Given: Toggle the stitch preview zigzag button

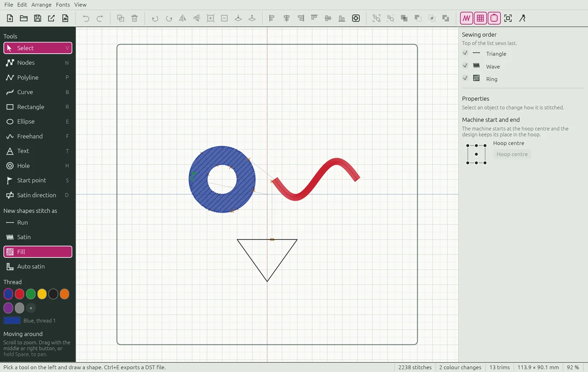Looking at the screenshot, I should tap(467, 18).
